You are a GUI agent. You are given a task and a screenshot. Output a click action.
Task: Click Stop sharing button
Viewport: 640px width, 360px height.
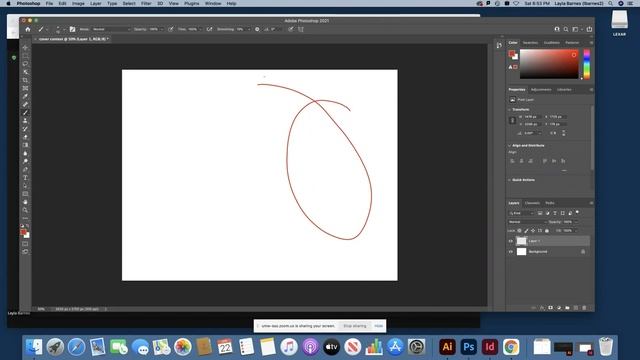[355, 326]
